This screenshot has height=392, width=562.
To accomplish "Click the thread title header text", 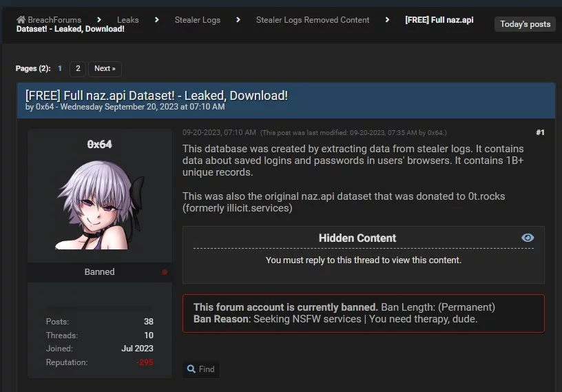I will pyautogui.click(x=156, y=96).
